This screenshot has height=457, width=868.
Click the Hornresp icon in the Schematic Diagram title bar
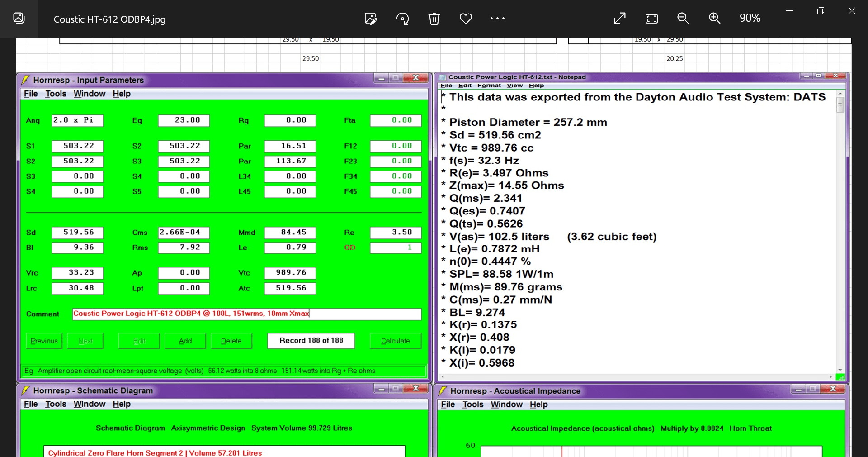26,390
